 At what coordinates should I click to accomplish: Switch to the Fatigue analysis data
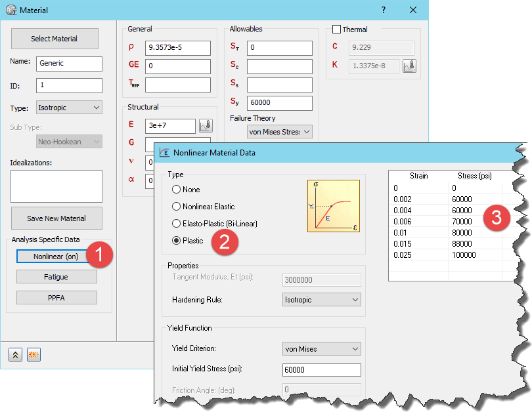click(56, 276)
